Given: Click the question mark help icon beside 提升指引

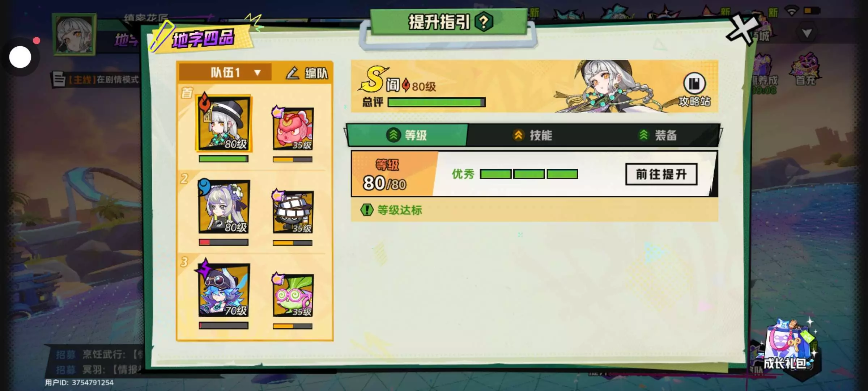Looking at the screenshot, I should (484, 22).
